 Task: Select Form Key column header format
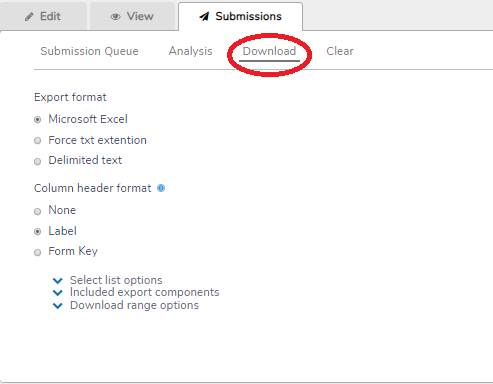point(38,253)
